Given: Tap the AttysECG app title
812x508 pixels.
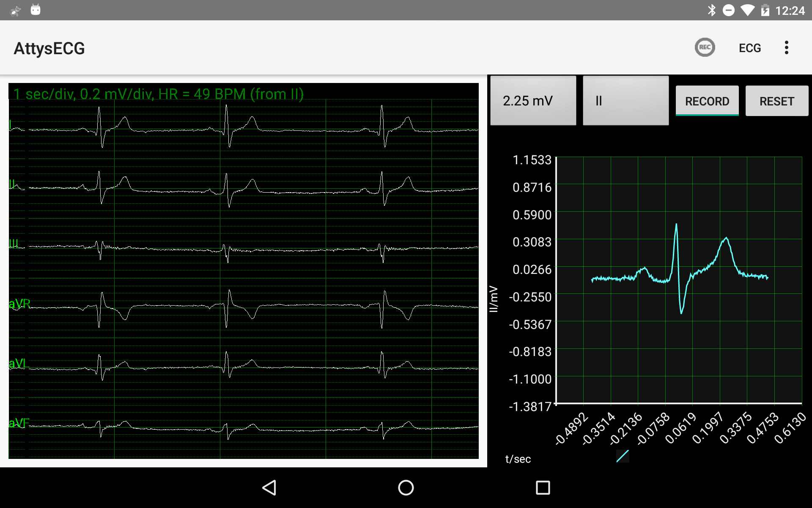Looking at the screenshot, I should 49,48.
